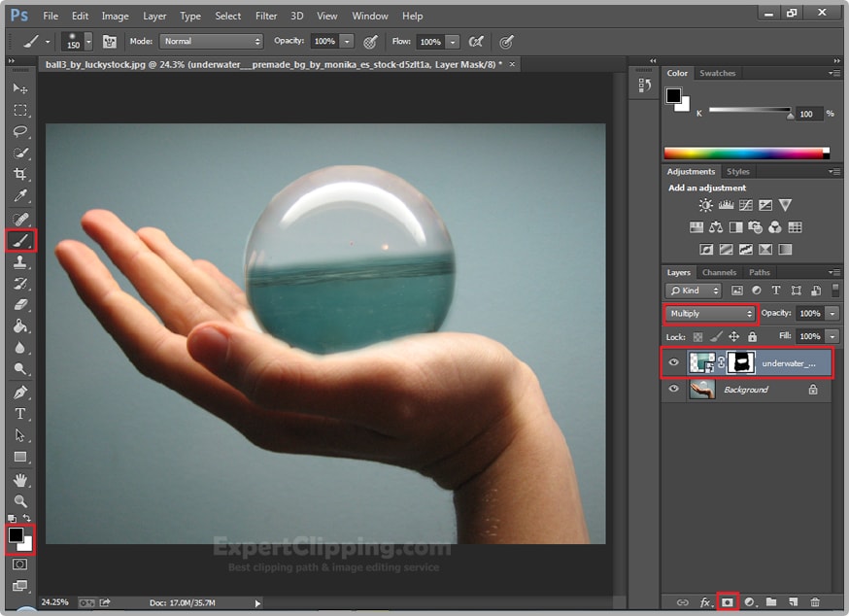Screen dimensions: 849x616
Task: Open the brush Mode dropdown set to Normal
Action: tap(212, 42)
